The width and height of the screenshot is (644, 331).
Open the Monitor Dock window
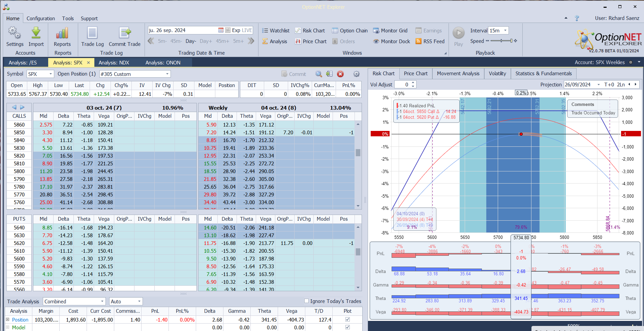(x=392, y=41)
